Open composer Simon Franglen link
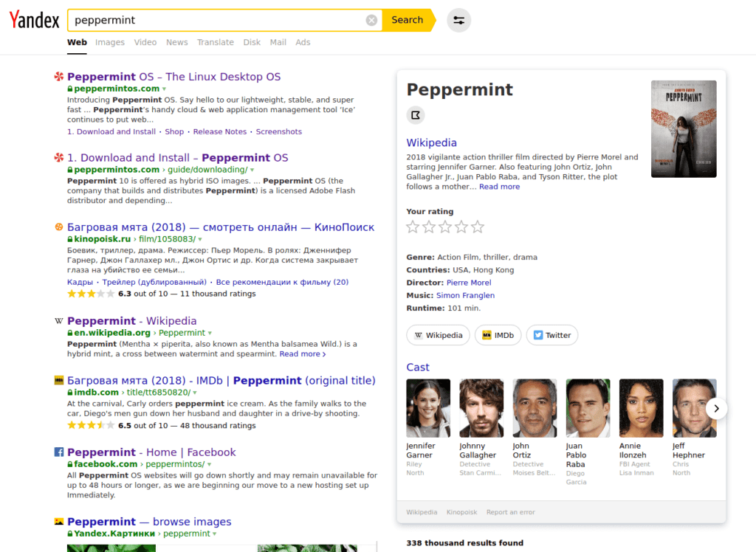Image resolution: width=756 pixels, height=552 pixels. [x=465, y=295]
